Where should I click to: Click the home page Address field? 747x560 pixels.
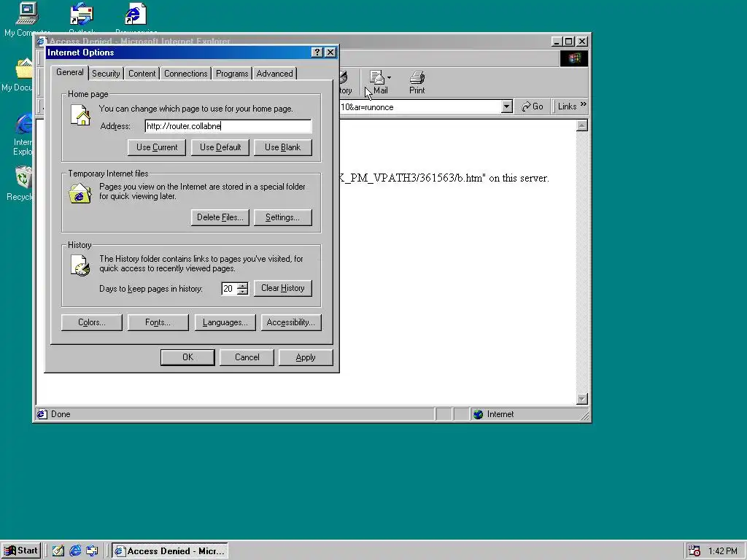[228, 126]
